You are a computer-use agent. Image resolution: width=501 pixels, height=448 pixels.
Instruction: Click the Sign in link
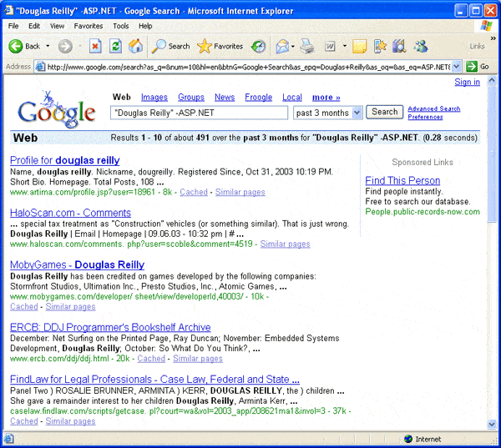pyautogui.click(x=467, y=82)
